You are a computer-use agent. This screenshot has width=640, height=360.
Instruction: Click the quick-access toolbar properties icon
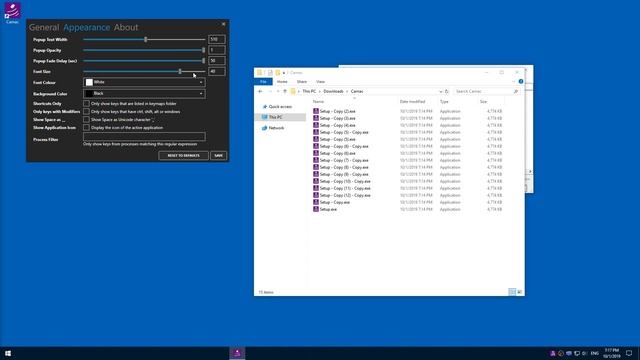coord(270,73)
